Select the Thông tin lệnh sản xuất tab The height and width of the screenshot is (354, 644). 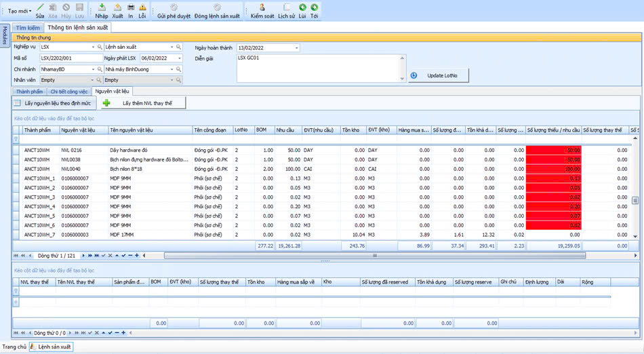(x=78, y=28)
